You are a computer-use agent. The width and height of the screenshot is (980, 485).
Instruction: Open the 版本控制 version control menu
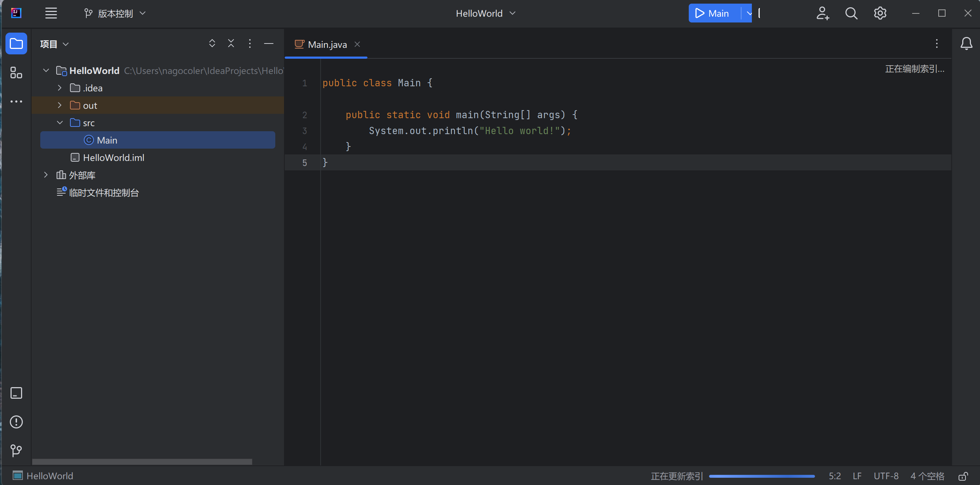115,13
